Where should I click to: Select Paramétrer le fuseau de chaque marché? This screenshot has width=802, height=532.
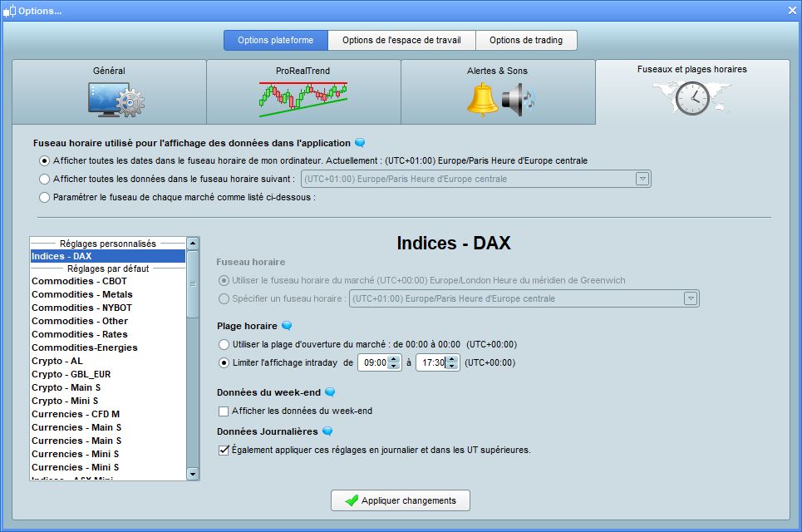pos(45,198)
